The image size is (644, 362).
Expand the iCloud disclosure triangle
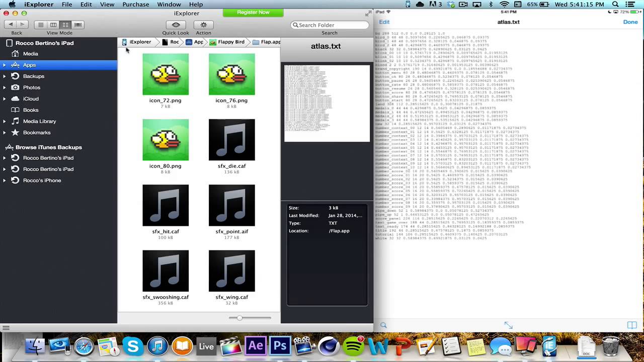coord(5,99)
